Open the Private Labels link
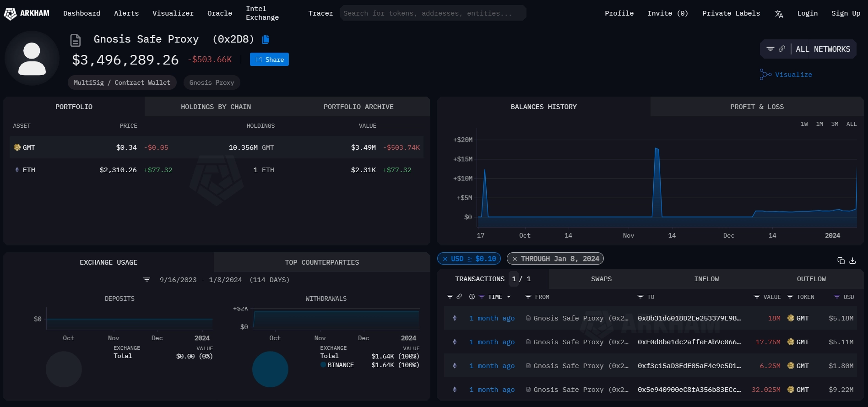The height and width of the screenshot is (407, 868). (x=731, y=13)
